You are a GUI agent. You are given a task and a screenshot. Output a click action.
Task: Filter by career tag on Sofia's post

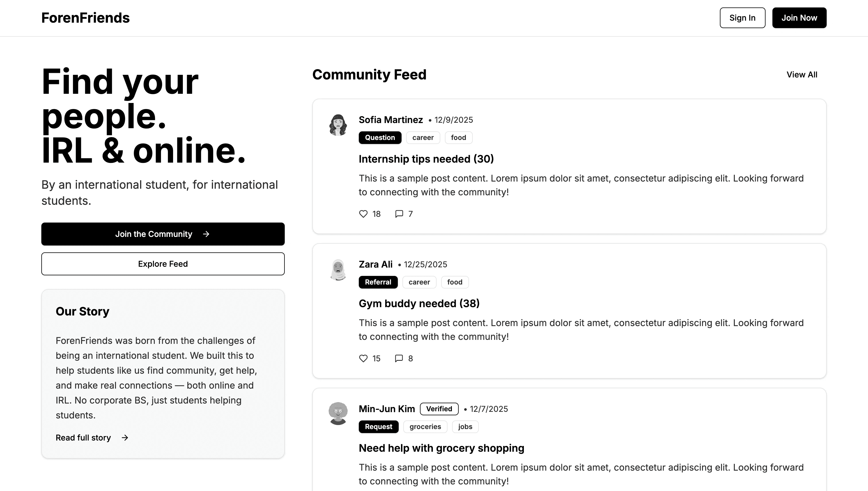[423, 138]
